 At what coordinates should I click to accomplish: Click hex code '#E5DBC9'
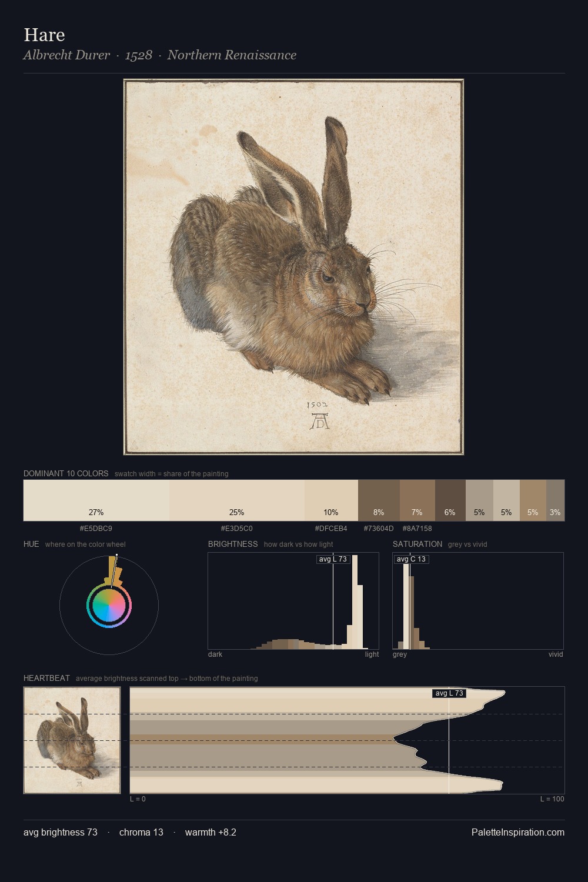[x=96, y=529]
